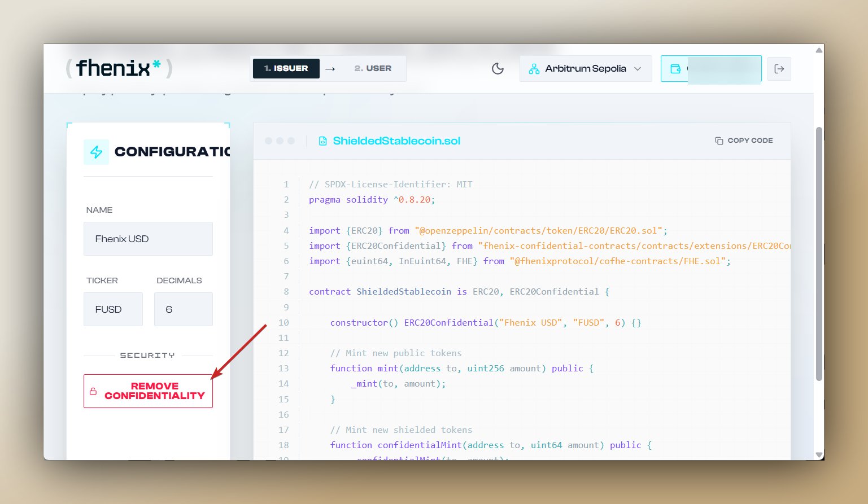Click the chevron on Arbitrum Sepolia selector

pos(638,69)
